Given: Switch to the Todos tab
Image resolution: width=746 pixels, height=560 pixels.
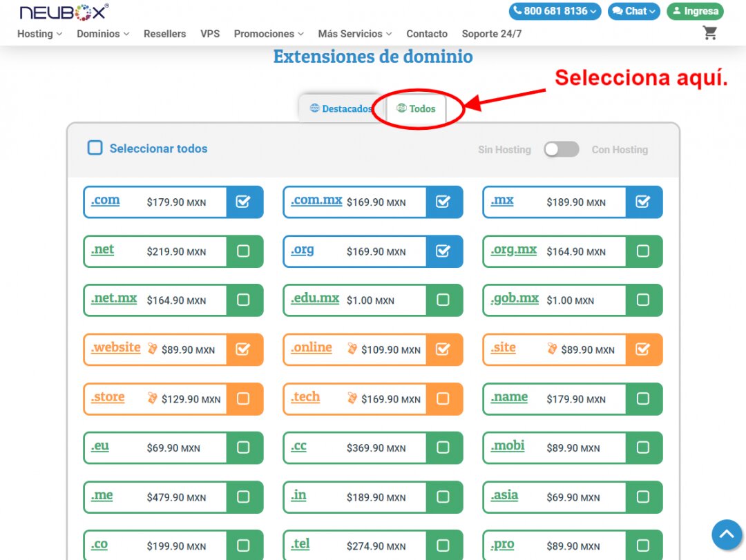Looking at the screenshot, I should click(417, 108).
